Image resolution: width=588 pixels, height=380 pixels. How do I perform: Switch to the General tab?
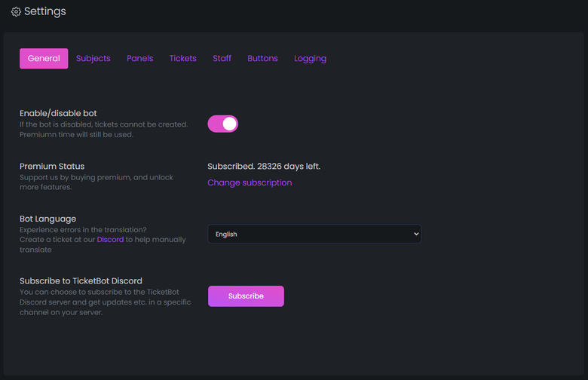(44, 59)
